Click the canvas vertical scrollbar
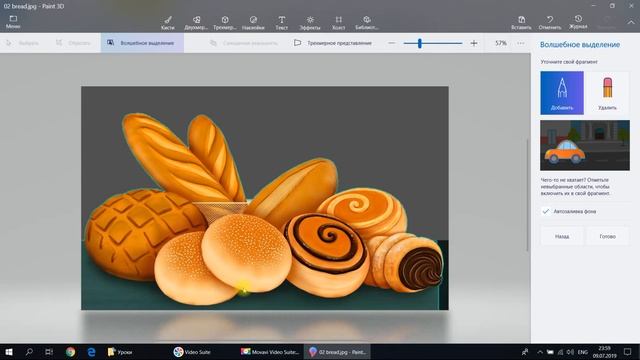The image size is (640, 360). click(x=527, y=195)
